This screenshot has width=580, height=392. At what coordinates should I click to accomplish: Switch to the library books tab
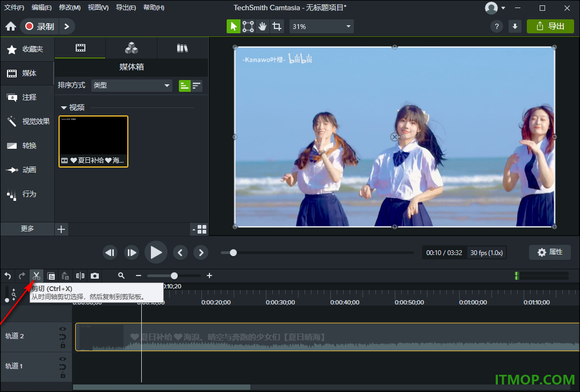[x=183, y=48]
